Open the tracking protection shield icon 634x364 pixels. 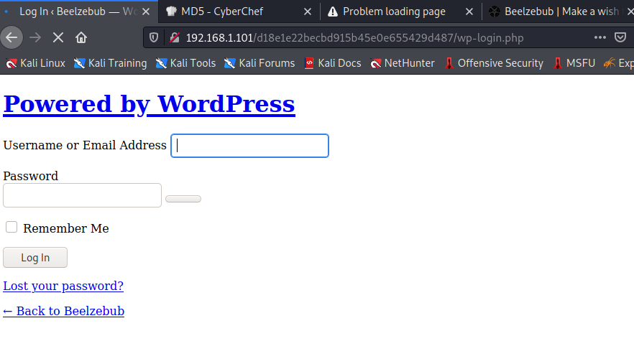[x=153, y=37]
